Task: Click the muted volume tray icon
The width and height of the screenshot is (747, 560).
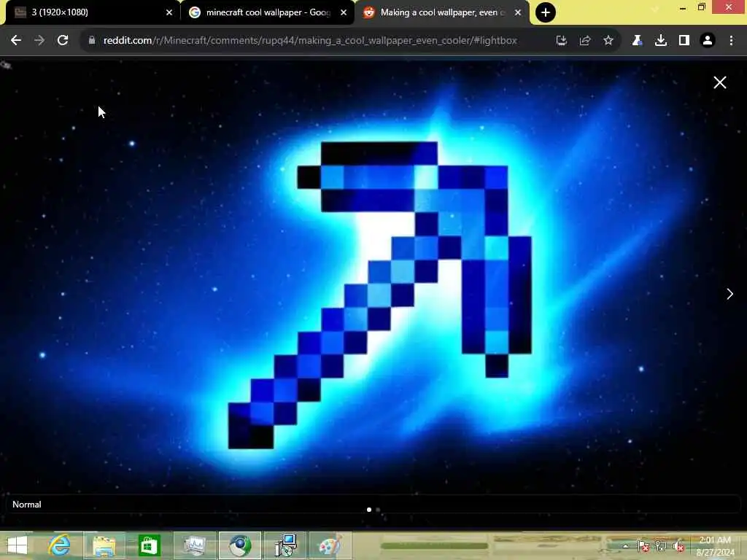Action: coord(678,545)
